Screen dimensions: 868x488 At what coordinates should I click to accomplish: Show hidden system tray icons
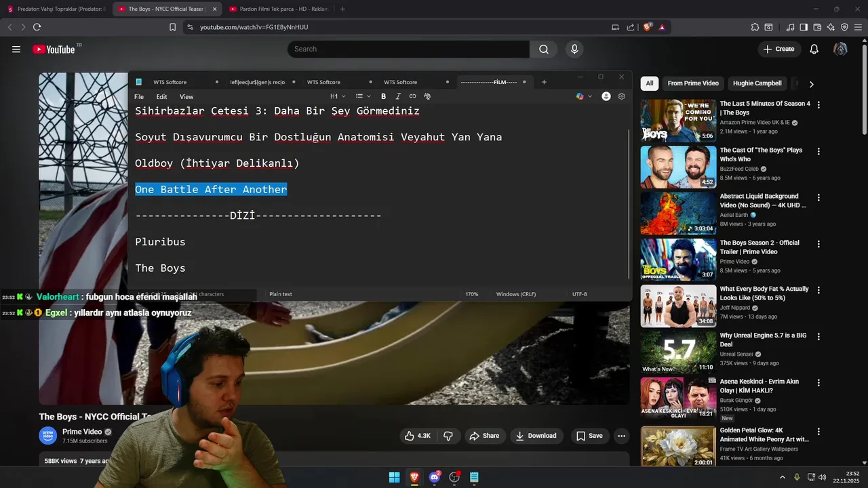pyautogui.click(x=782, y=477)
